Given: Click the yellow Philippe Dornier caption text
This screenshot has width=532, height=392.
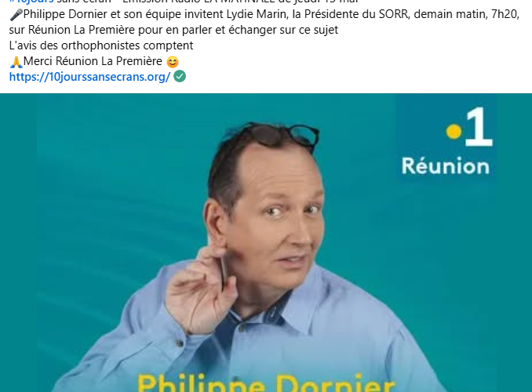Looking at the screenshot, I should click(266, 383).
